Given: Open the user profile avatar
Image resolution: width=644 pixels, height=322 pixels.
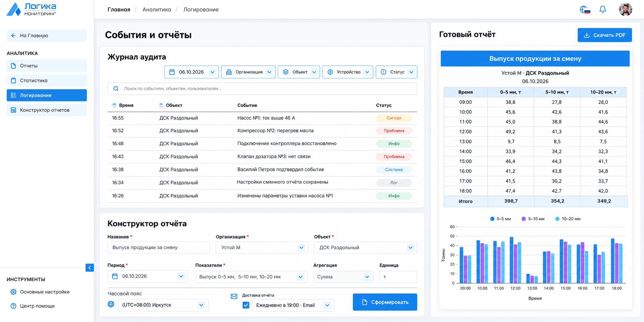Looking at the screenshot, I should 625,9.
